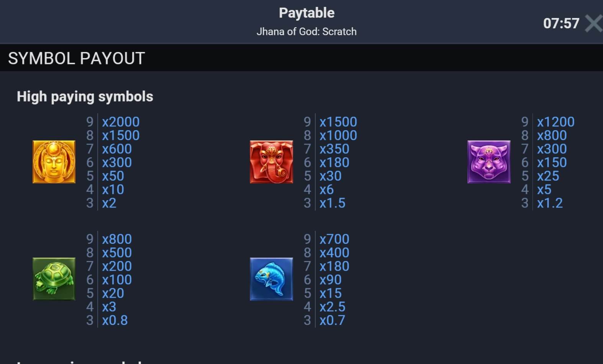603x364 pixels.
Task: Click the x1500 elephant top payout
Action: click(338, 122)
